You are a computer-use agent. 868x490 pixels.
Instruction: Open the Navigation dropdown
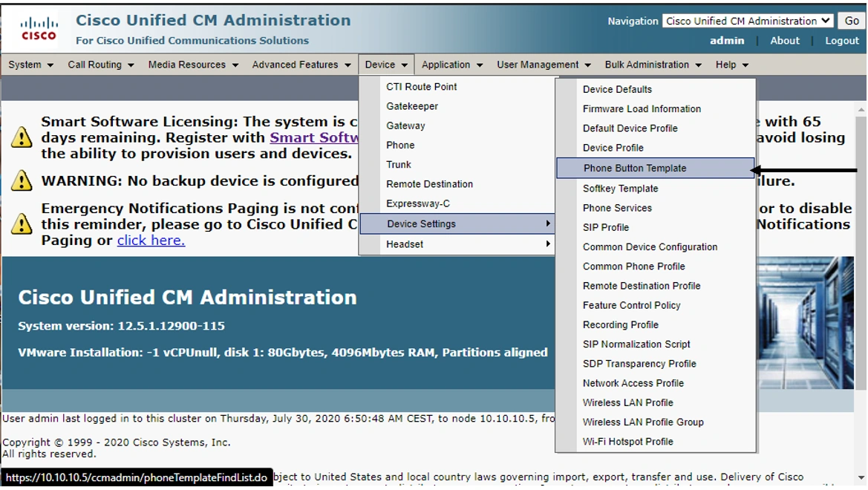pyautogui.click(x=747, y=21)
